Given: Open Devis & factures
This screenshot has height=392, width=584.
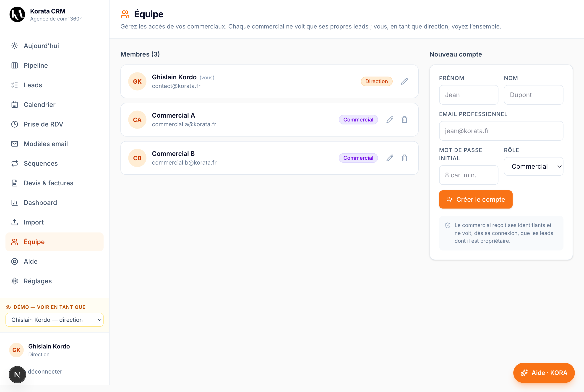Looking at the screenshot, I should point(54,183).
